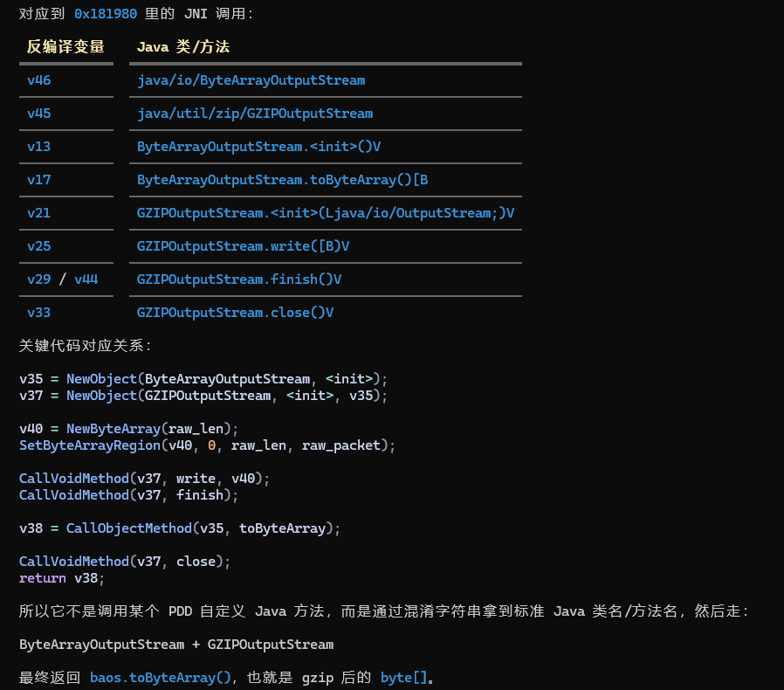Screen dimensions: 784x690
Task: Select the v44 variable in table
Action: tap(86, 279)
